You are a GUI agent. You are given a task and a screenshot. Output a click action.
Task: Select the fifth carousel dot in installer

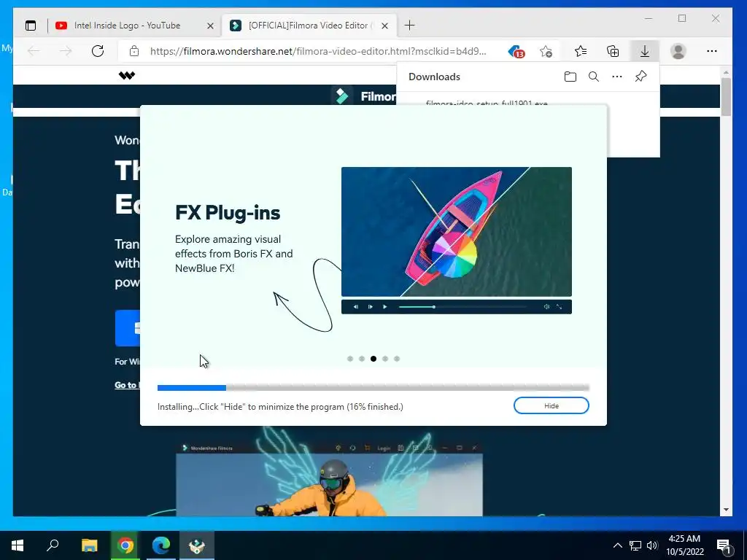point(397,359)
